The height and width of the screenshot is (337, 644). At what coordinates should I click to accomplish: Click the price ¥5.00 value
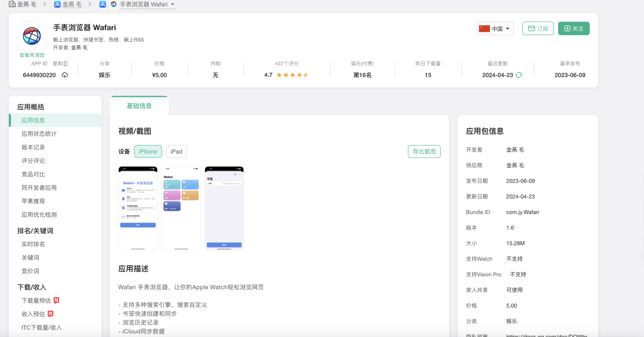click(159, 75)
